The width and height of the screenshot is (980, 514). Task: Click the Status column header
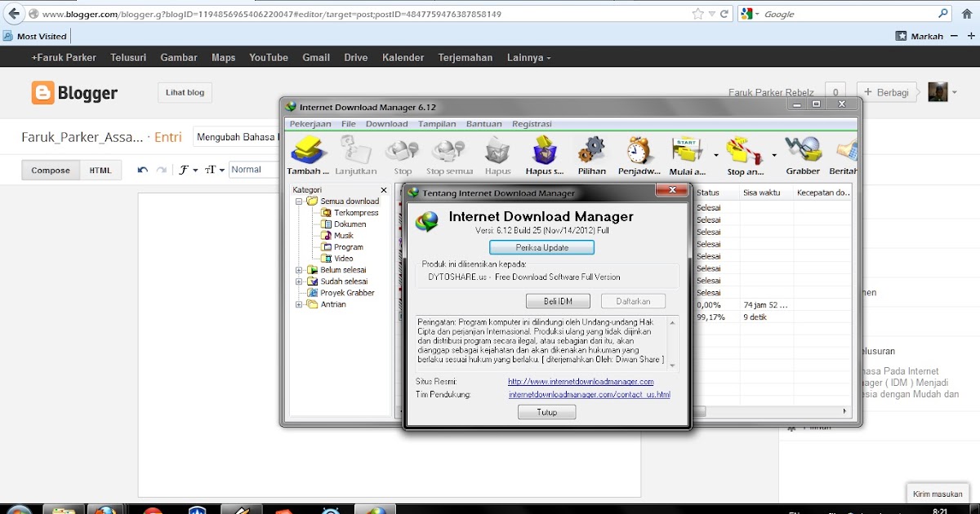[716, 193]
